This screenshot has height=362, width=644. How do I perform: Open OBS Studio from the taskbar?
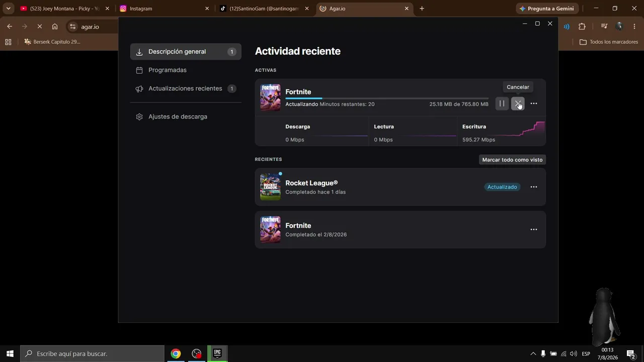(x=197, y=353)
